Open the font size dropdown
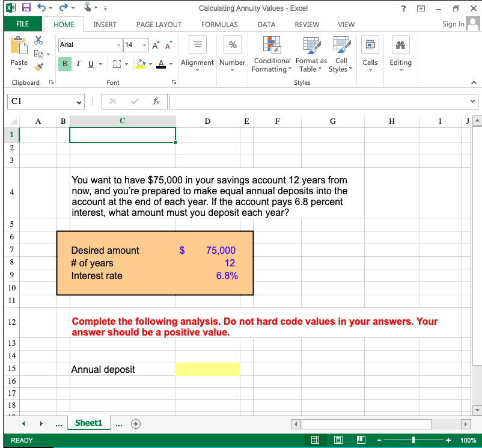 coord(144,44)
